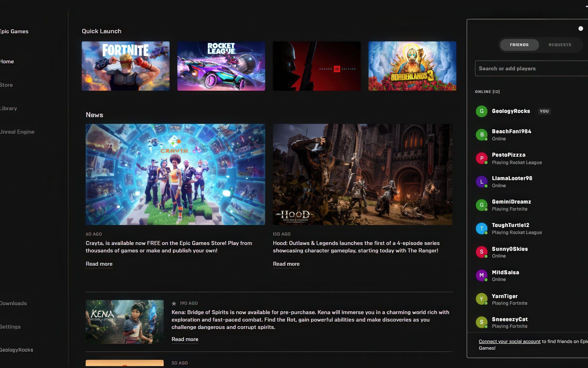The width and height of the screenshot is (588, 368).
Task: Launch Borderlands 3 from Quick Launch
Action: click(x=412, y=66)
